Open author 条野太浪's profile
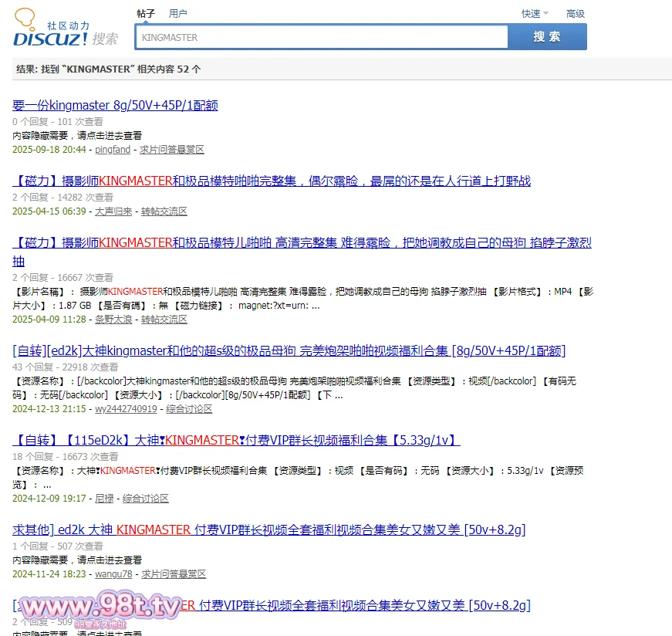672x636 pixels. [113, 319]
